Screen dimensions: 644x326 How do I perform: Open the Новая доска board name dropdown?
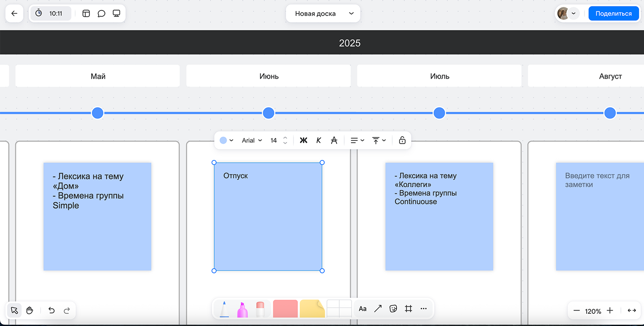tap(323, 14)
